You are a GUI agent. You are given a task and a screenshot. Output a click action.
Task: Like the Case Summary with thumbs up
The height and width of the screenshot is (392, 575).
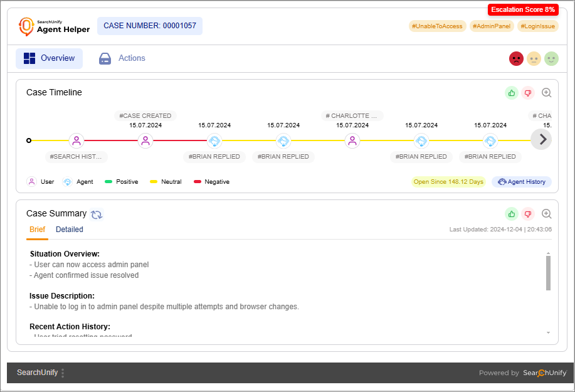[512, 214]
